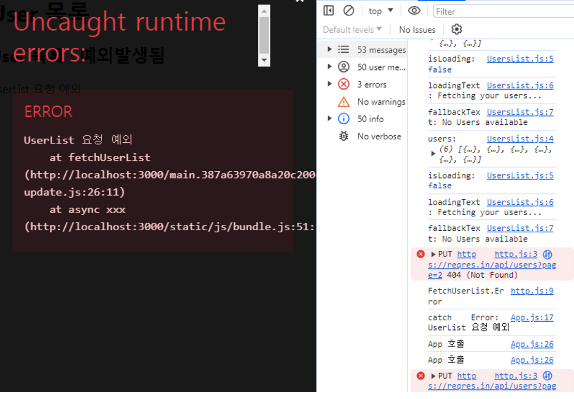Image resolution: width=574 pixels, height=399 pixels.
Task: Click the red error icon on first PUT row
Action: point(421,254)
